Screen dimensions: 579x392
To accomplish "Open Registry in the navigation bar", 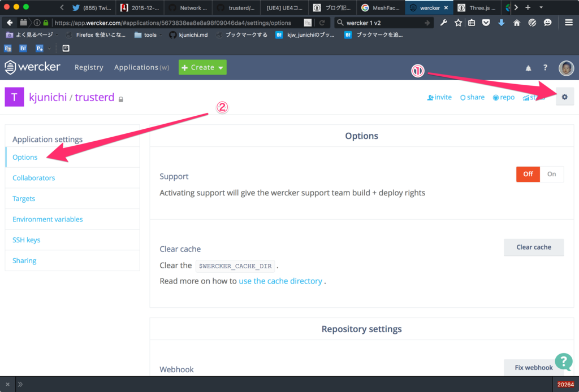I will [x=89, y=67].
